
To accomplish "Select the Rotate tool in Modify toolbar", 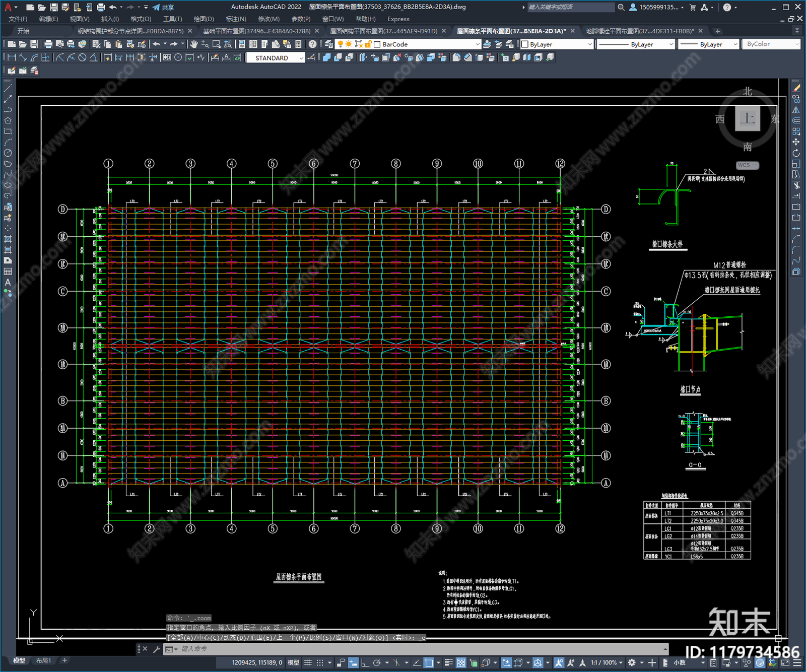I will tap(796, 153).
